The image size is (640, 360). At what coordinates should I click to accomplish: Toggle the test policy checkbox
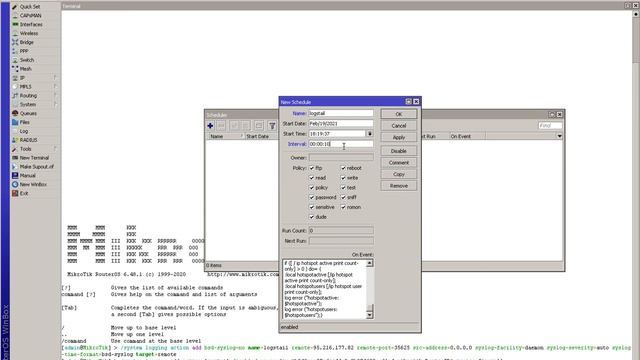coord(343,188)
